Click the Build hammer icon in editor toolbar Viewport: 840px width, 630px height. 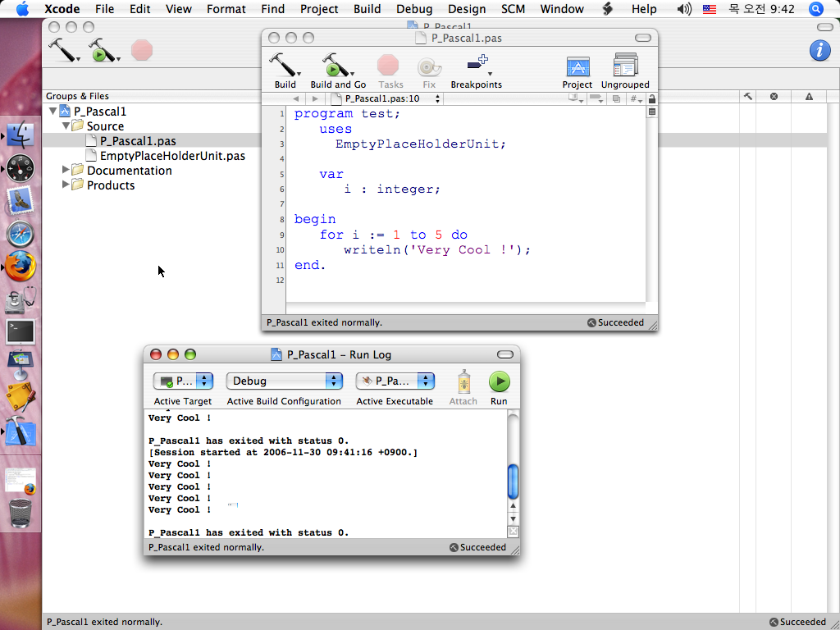coord(285,66)
